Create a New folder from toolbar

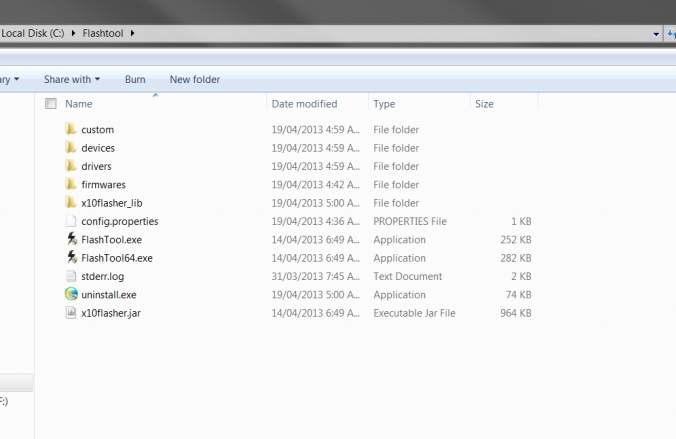tap(195, 79)
